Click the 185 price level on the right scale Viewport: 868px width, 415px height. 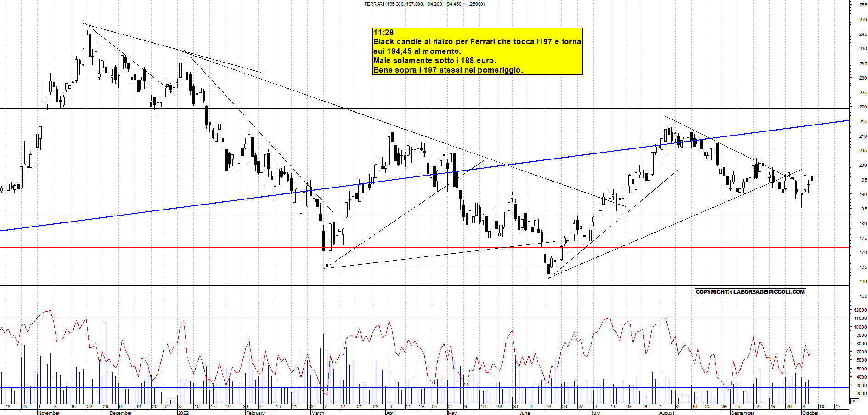click(863, 209)
